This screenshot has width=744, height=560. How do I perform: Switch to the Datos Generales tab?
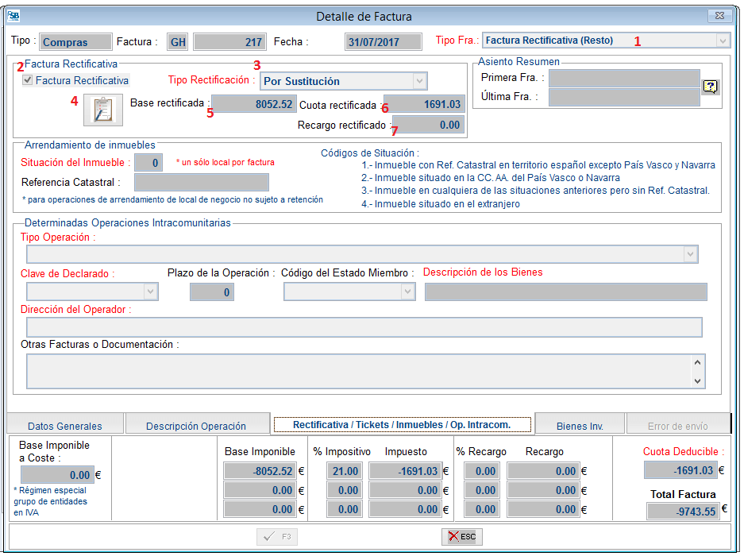[x=65, y=426]
